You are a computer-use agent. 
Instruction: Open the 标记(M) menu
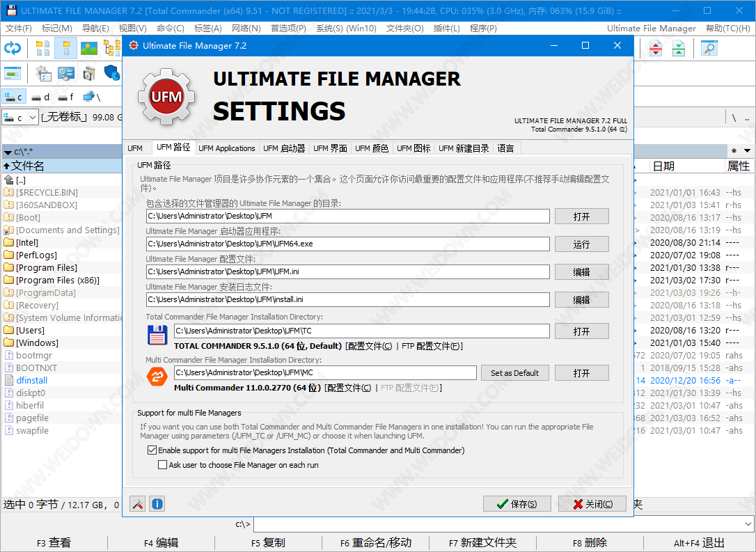tap(57, 29)
